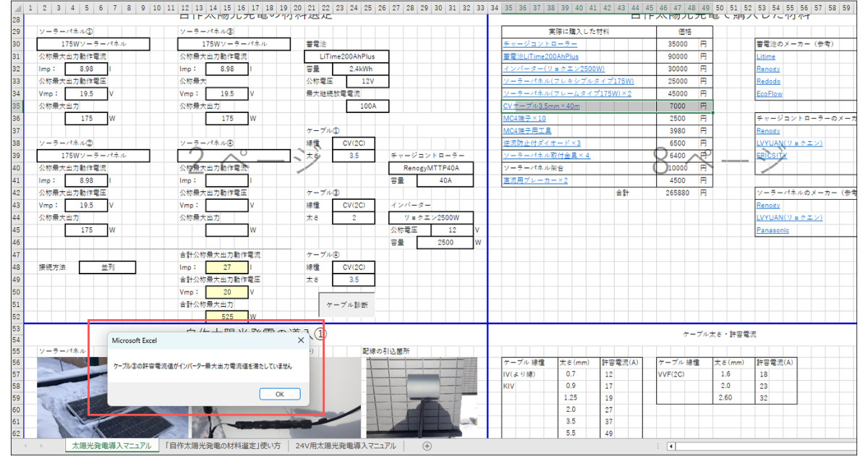Click the ケーブル診断 button

tap(346, 305)
